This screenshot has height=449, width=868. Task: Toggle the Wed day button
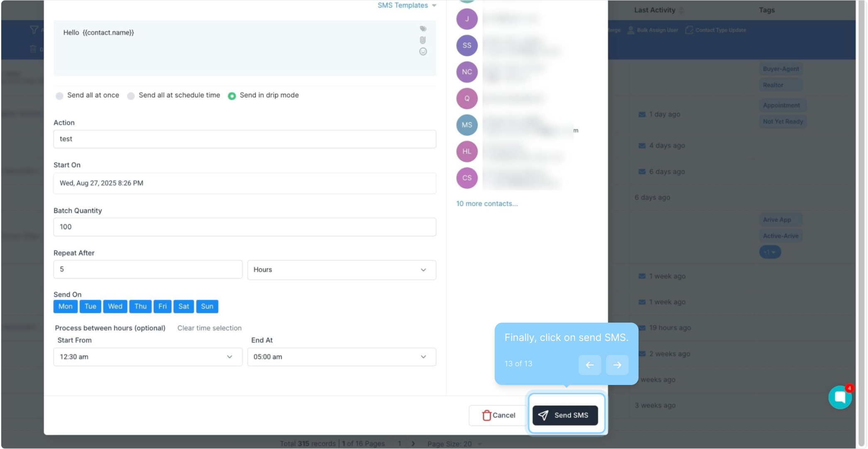[115, 306]
